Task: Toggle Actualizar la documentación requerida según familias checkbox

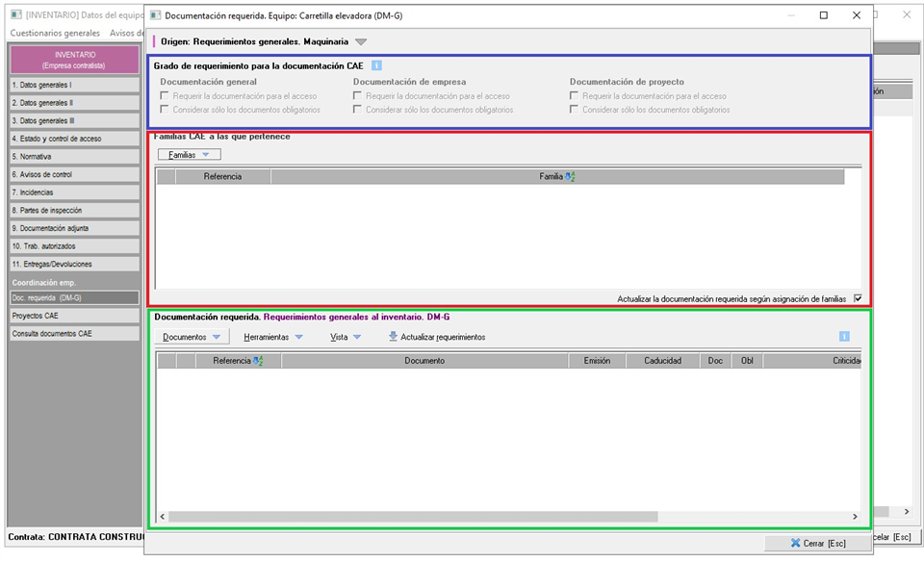Action: (x=857, y=299)
